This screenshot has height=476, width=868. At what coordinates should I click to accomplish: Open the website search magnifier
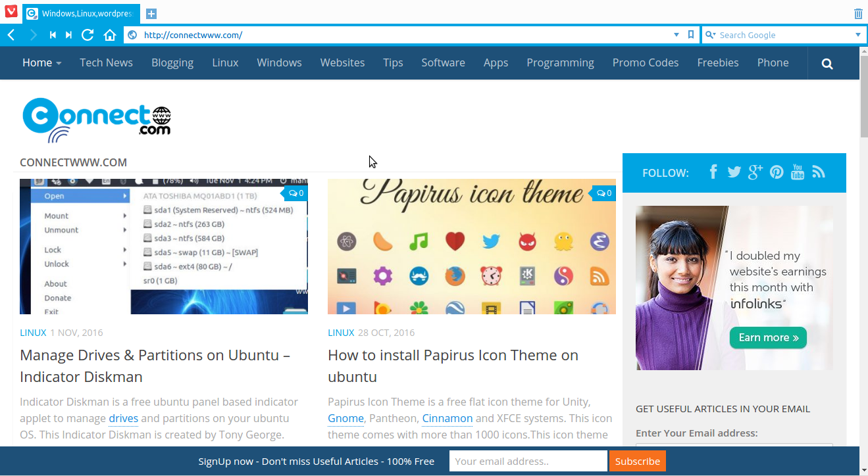coord(827,64)
